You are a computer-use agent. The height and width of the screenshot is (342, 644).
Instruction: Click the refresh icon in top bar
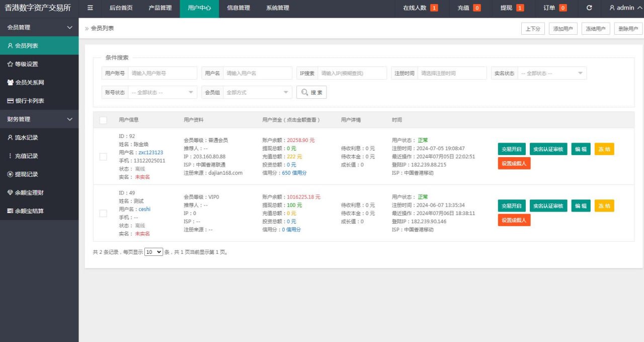point(589,8)
